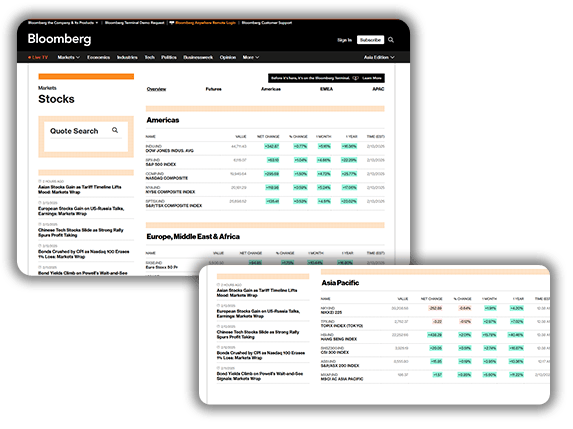The image size is (573, 429).
Task: Open the Politics section
Action: [169, 57]
